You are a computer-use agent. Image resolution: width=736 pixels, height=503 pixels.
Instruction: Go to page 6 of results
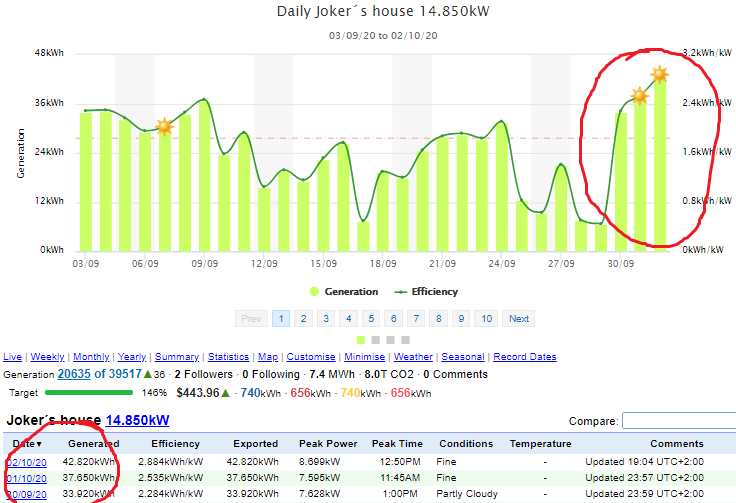click(393, 319)
